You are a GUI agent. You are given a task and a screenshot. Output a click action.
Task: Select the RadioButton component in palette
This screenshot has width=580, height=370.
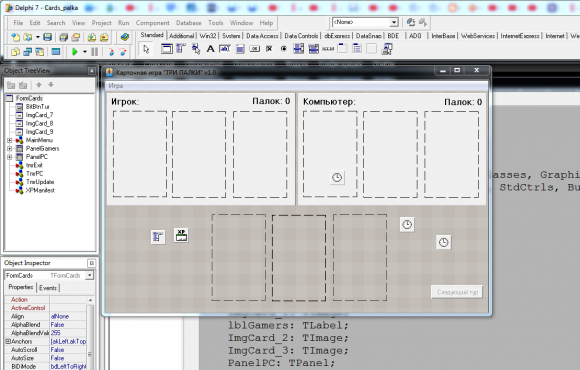point(284,49)
